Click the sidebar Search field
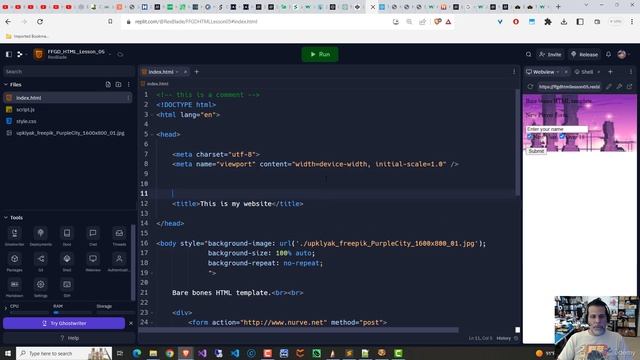This screenshot has width=640, height=360. (x=68, y=71)
